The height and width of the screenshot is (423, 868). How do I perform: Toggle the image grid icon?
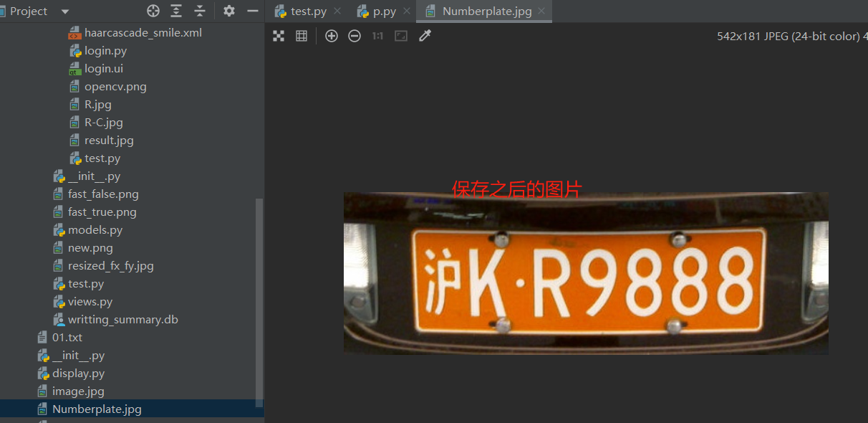pos(302,36)
